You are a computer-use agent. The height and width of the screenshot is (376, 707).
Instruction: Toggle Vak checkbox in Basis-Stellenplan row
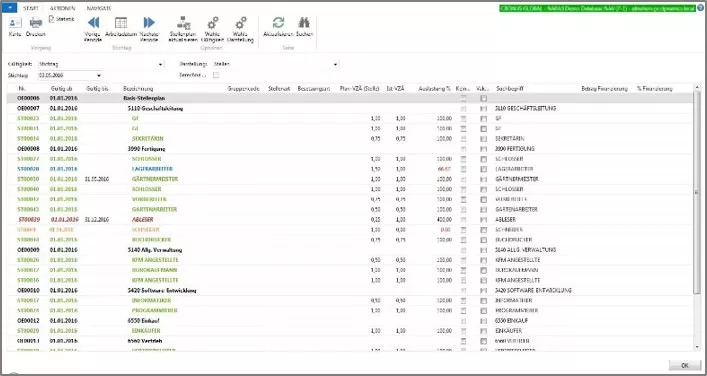484,98
